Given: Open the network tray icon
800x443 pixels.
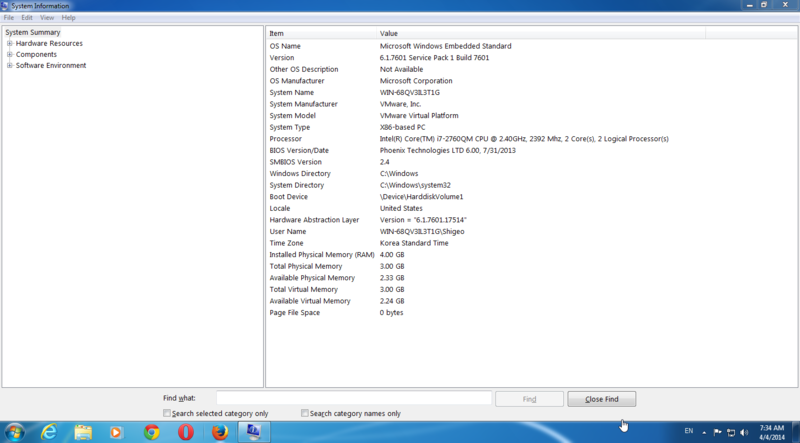Looking at the screenshot, I should pos(731,432).
